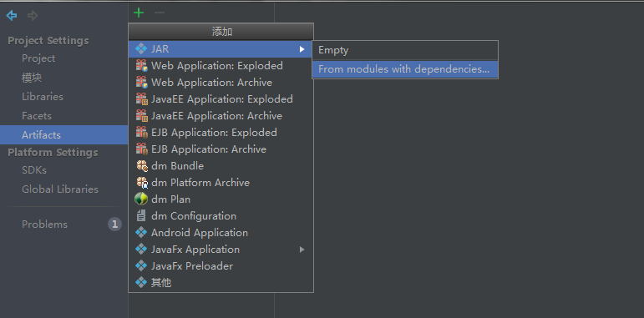Open JavaFx Application entry
Screen dimensions: 644x318
click(x=221, y=250)
